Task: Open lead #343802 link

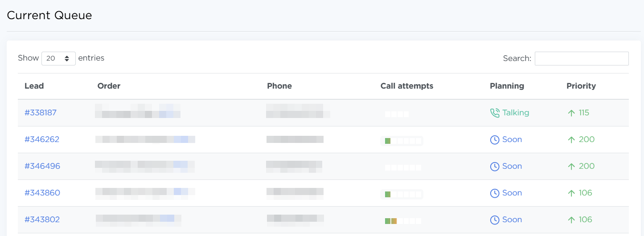Action: point(42,220)
